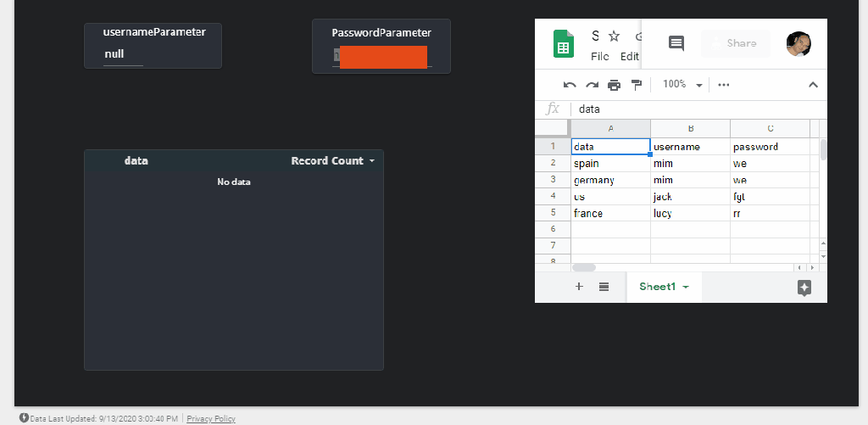Click the add sheet plus icon
This screenshot has width=868, height=425.
tap(579, 287)
